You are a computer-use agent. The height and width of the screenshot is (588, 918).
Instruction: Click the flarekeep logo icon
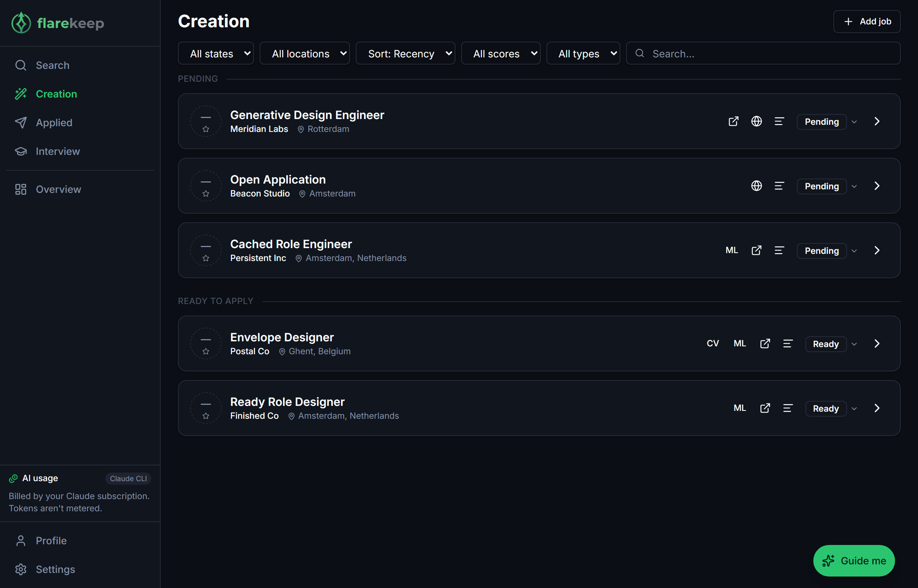coord(21,23)
